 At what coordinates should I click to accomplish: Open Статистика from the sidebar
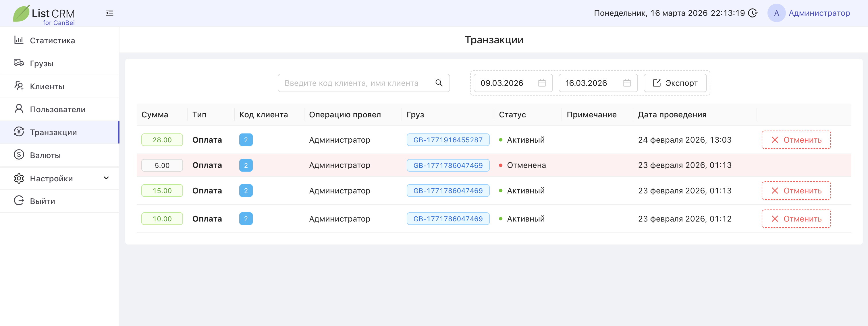(x=52, y=40)
